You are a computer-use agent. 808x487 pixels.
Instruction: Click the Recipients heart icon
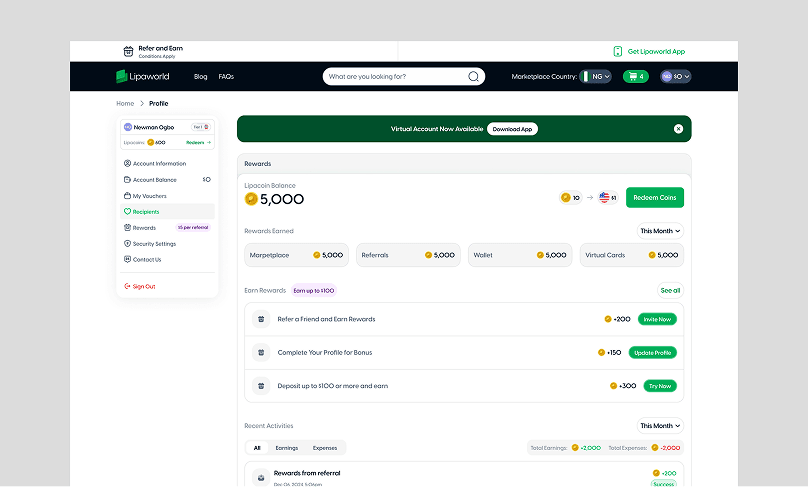(127, 211)
